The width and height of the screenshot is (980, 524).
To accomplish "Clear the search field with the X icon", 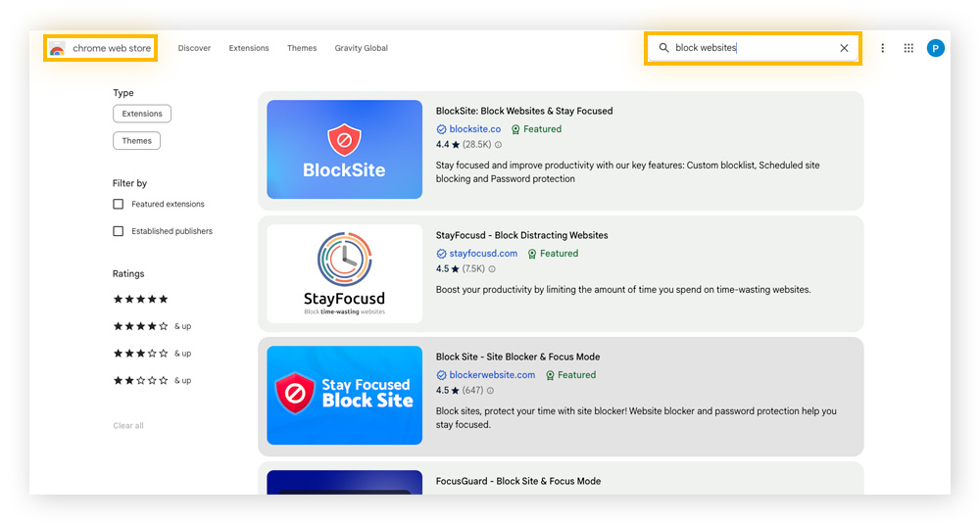I will tap(844, 48).
